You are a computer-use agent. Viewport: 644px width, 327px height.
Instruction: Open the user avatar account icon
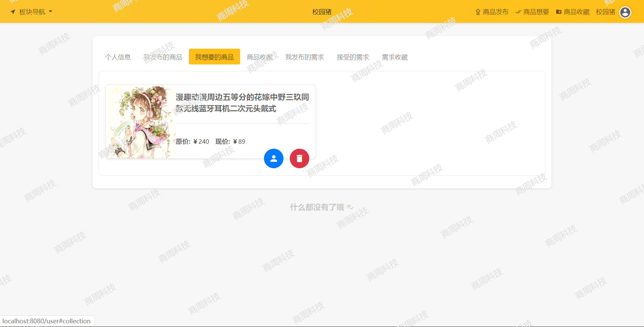coord(625,12)
